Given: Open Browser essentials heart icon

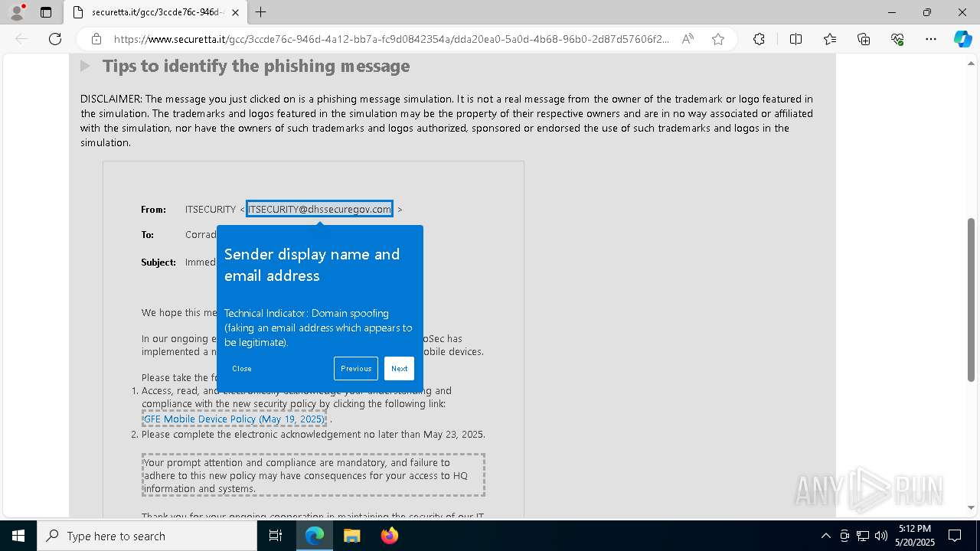Looking at the screenshot, I should tap(897, 39).
